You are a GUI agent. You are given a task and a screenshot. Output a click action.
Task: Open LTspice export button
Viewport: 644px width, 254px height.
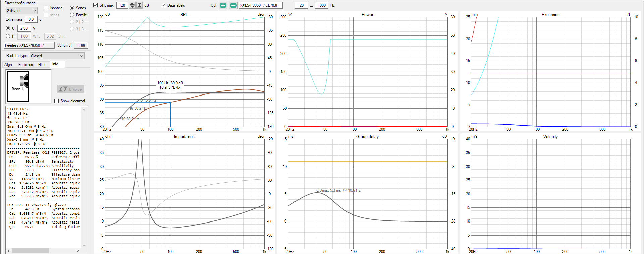(70, 89)
